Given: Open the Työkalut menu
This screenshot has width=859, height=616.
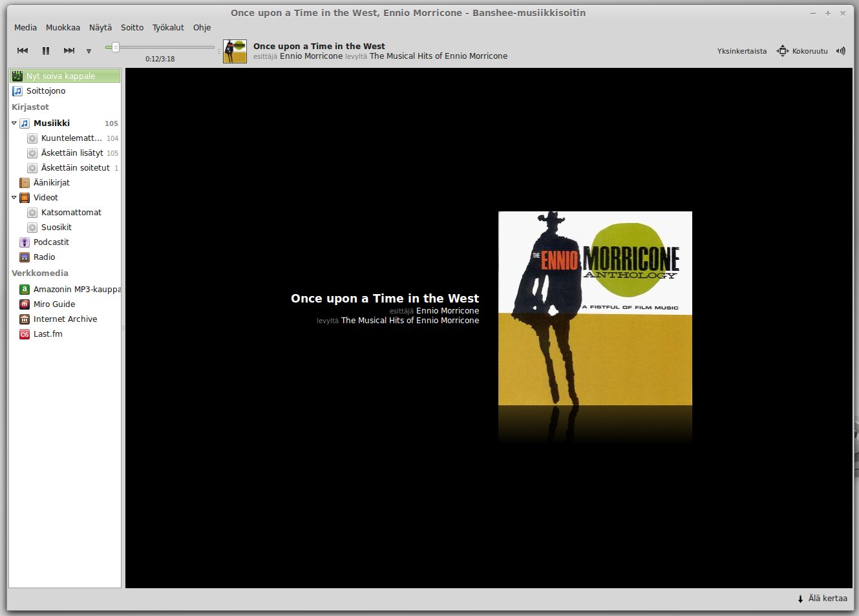Looking at the screenshot, I should [168, 28].
